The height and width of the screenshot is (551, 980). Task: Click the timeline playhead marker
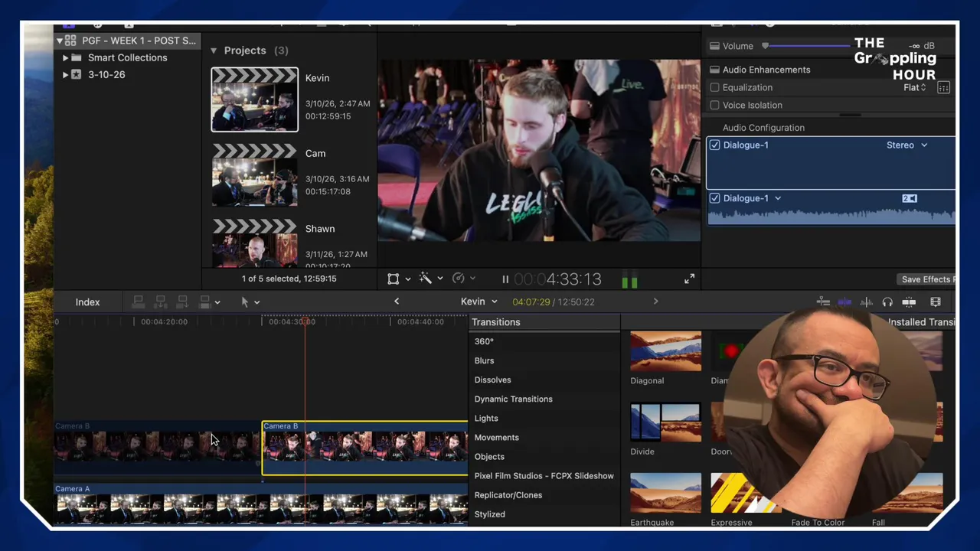pos(305,322)
